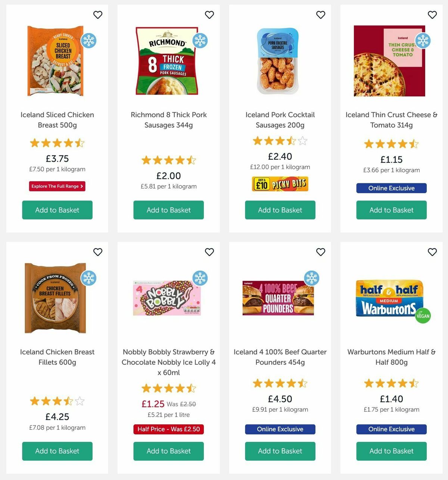
Task: Toggle the heart on Warburtons Medium Half & Half
Action: click(x=432, y=252)
